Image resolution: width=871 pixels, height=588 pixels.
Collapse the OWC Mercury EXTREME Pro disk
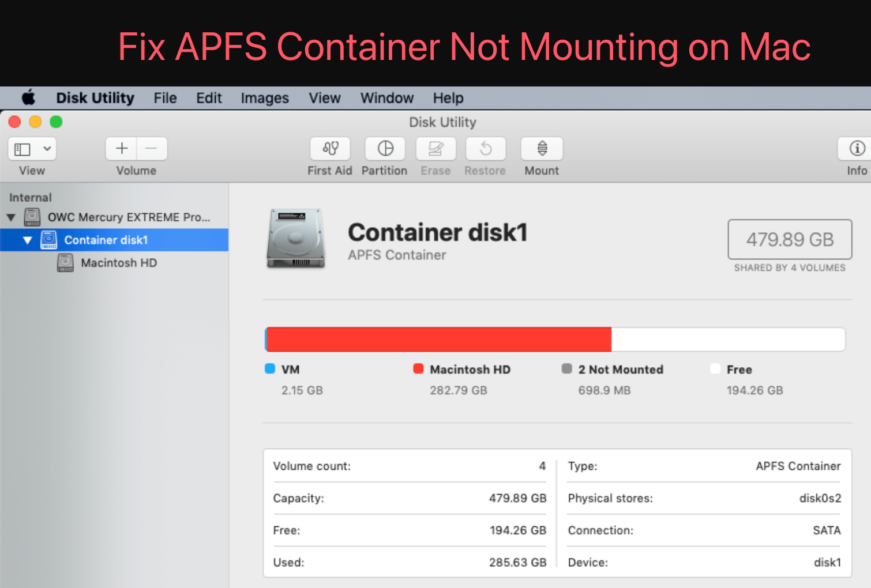click(x=11, y=217)
